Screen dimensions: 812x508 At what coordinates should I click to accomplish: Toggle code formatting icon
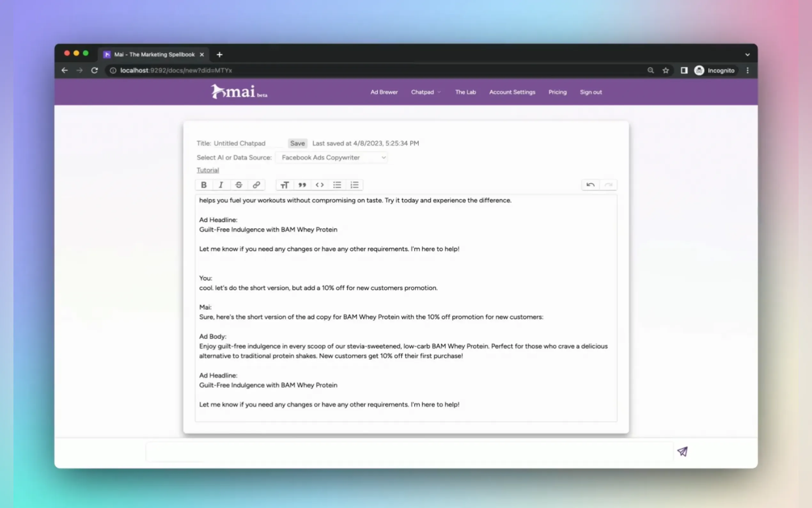(x=320, y=185)
